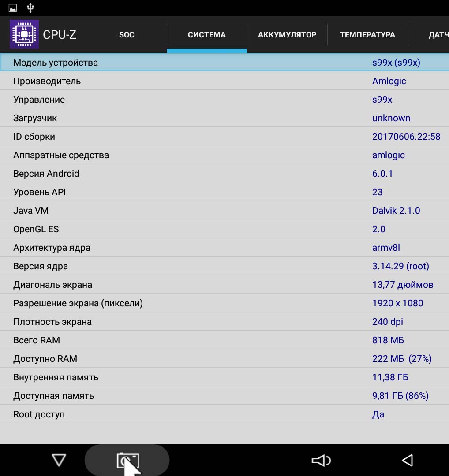Select the Всего RAM row
The width and height of the screenshot is (449, 476).
click(x=224, y=340)
